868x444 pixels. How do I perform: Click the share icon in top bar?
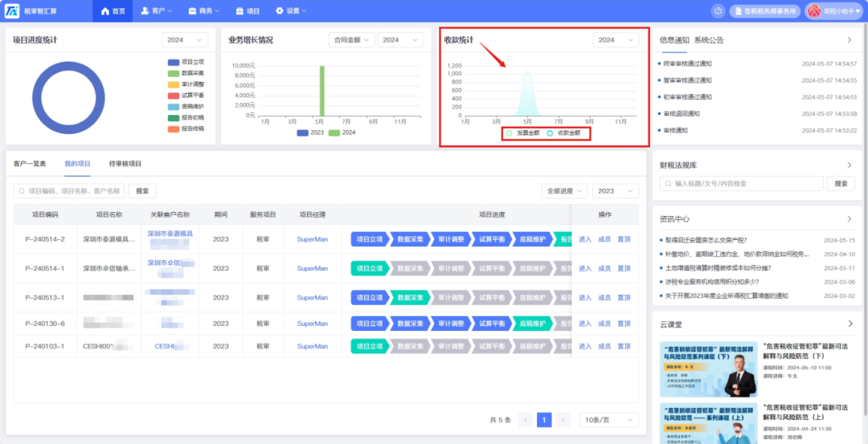pyautogui.click(x=718, y=10)
